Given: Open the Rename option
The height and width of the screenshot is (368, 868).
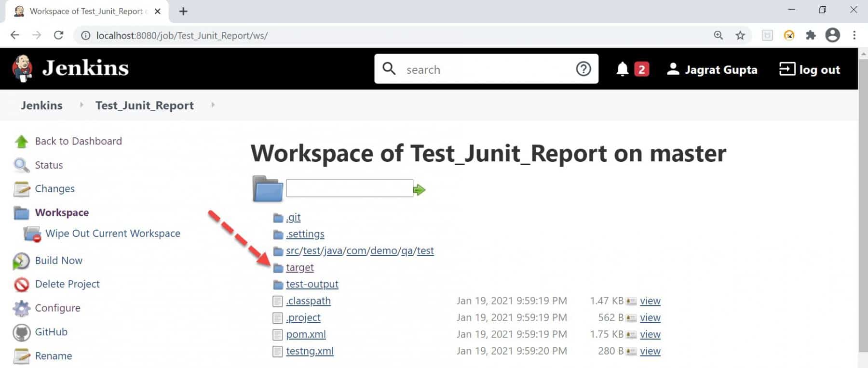Looking at the screenshot, I should click(x=54, y=356).
